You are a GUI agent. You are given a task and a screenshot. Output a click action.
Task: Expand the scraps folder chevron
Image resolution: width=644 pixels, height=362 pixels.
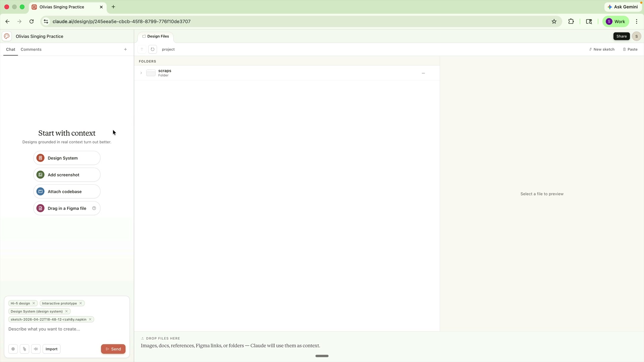tap(141, 73)
